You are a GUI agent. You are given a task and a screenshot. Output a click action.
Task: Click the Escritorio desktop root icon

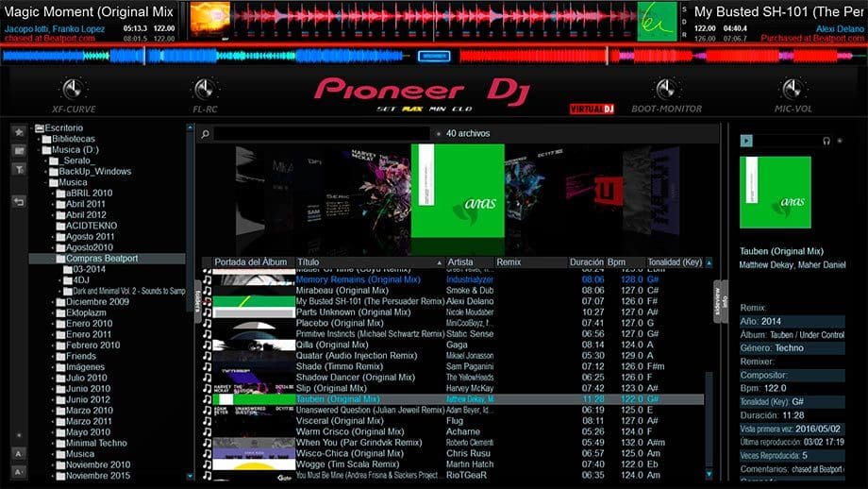40,128
